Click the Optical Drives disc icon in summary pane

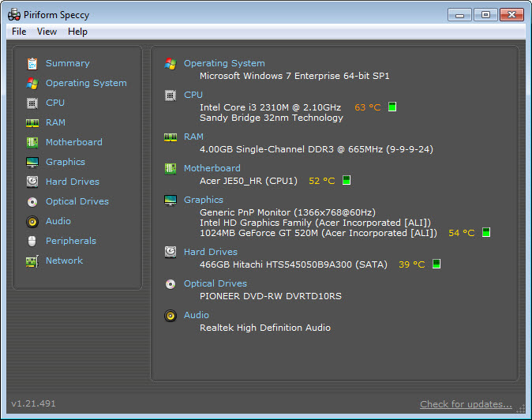tap(170, 284)
